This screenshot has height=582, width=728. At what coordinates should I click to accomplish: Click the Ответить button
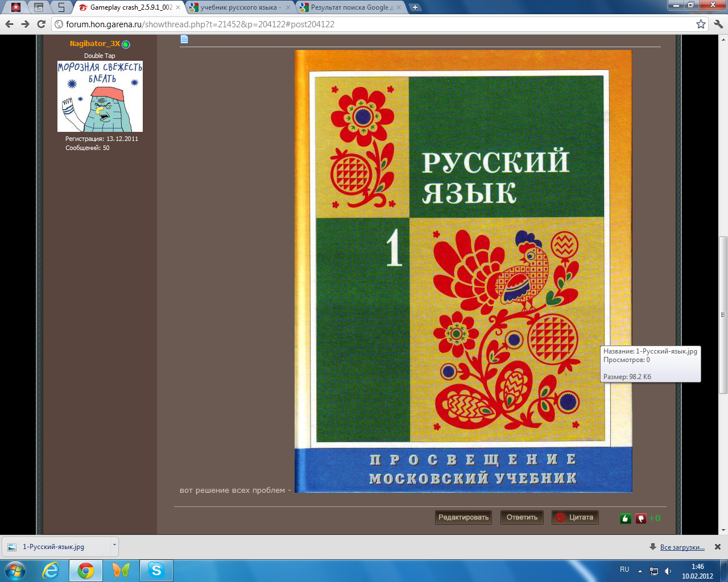522,517
